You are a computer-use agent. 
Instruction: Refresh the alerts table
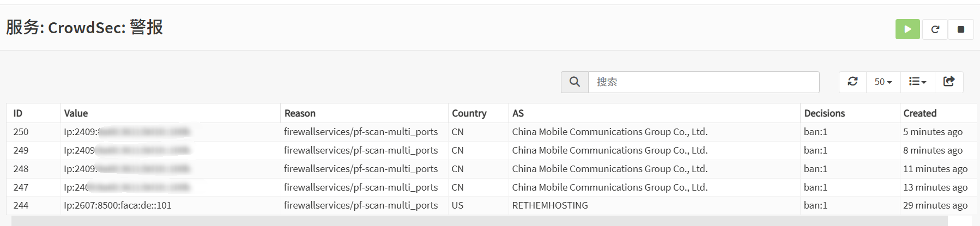(x=853, y=82)
